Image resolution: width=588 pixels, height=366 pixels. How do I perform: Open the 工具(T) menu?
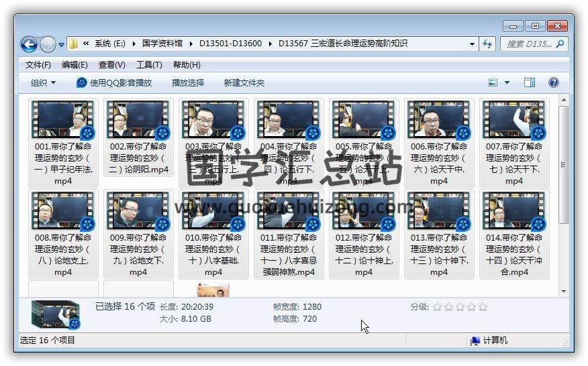148,65
